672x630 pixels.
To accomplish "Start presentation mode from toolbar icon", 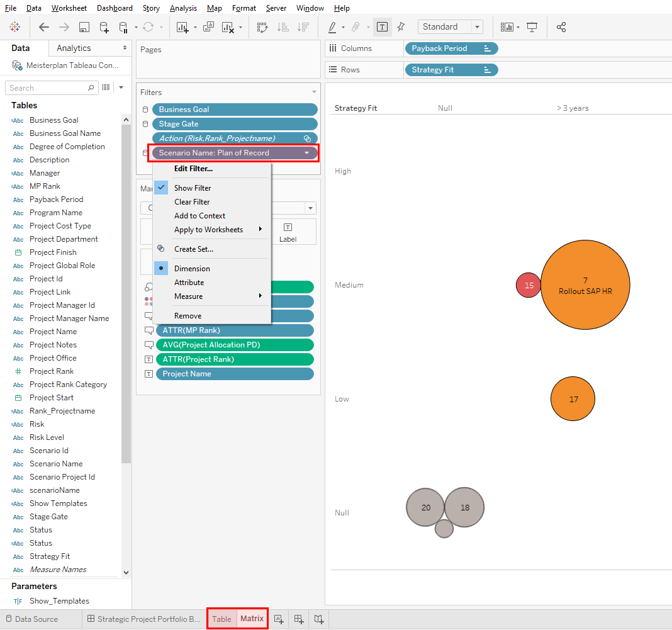I will coord(532,28).
